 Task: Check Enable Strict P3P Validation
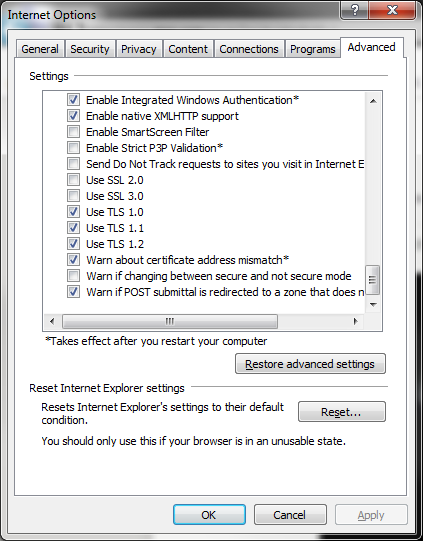tap(73, 148)
